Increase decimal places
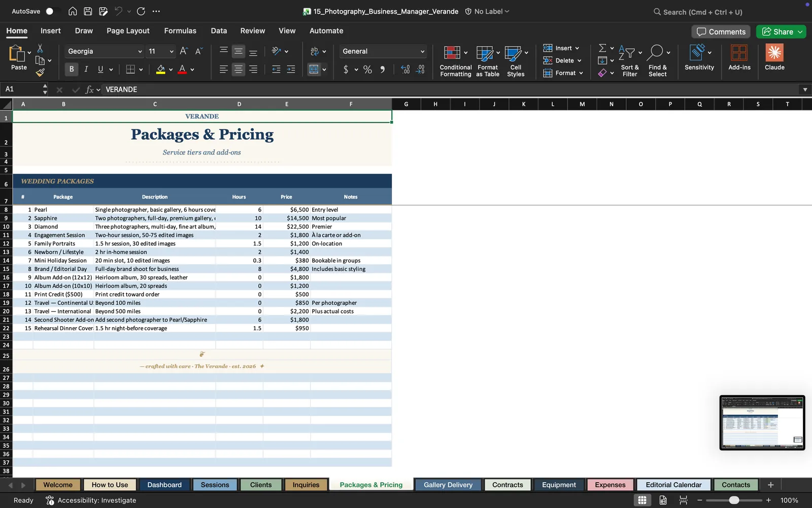Image resolution: width=812 pixels, height=508 pixels. point(405,69)
